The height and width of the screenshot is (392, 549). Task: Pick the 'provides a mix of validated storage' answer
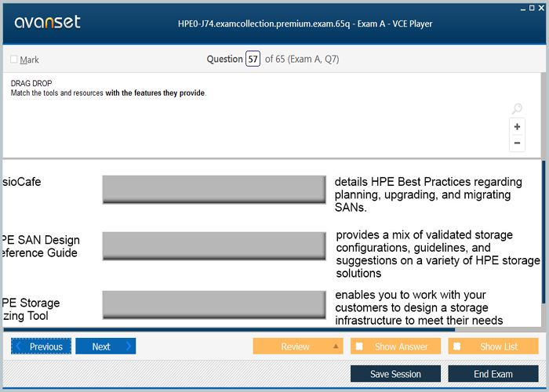tap(438, 254)
